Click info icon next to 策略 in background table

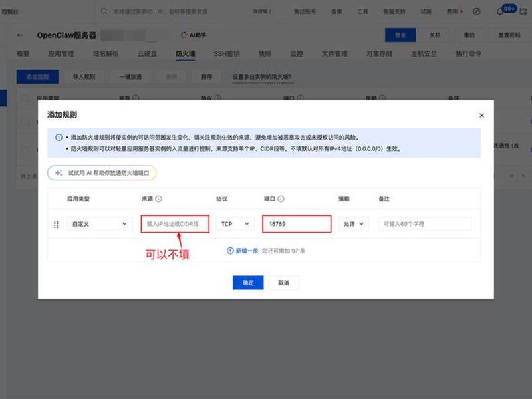[x=382, y=98]
